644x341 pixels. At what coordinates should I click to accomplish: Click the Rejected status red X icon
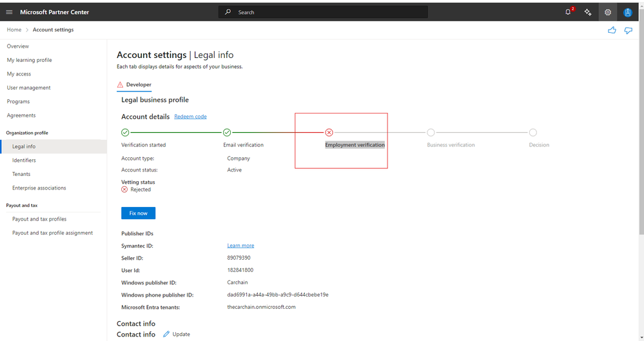124,190
